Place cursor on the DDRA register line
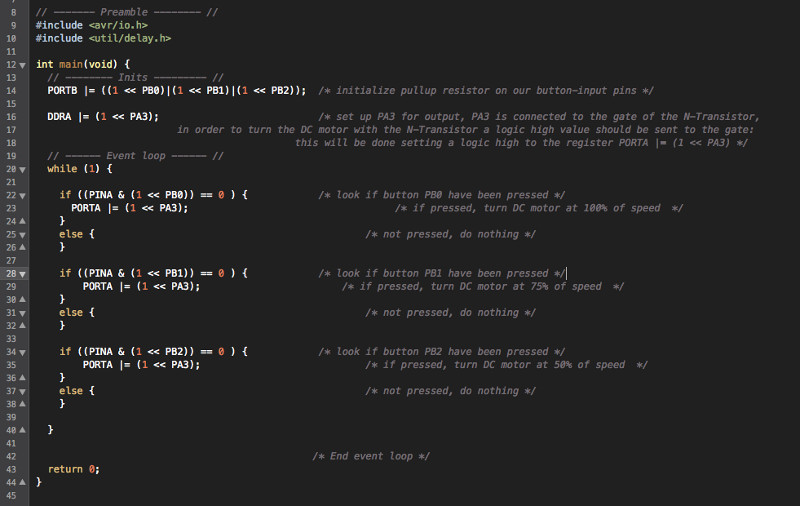This screenshot has width=800, height=506. coord(103,117)
